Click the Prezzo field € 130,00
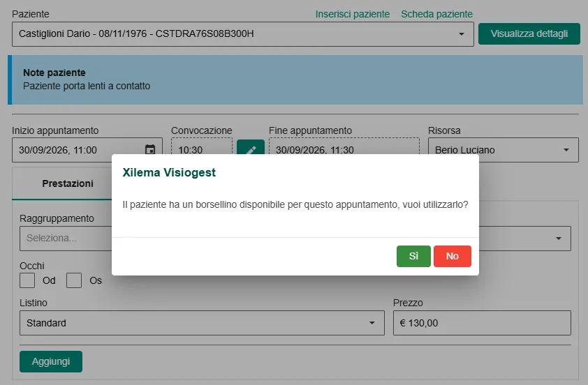 (482, 323)
